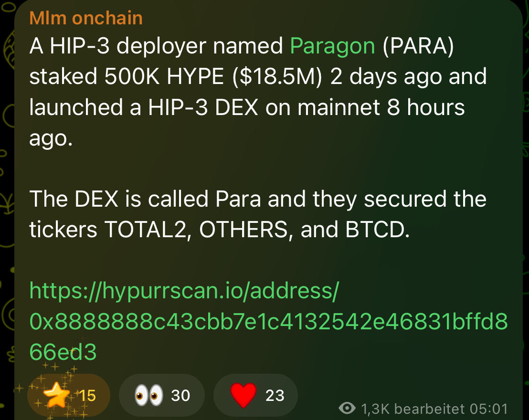Toggle the eyes reaction with count 30
529x420 pixels.
pyautogui.click(x=162, y=395)
